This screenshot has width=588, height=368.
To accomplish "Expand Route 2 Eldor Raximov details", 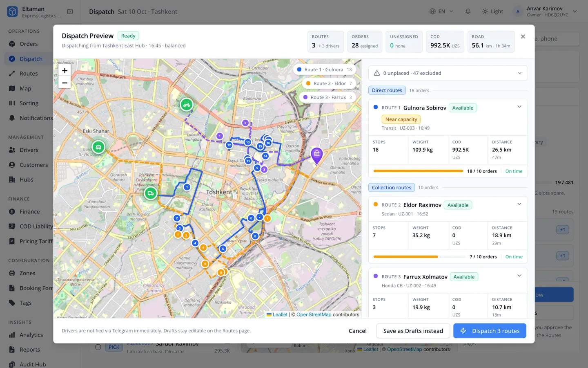I will (519, 204).
